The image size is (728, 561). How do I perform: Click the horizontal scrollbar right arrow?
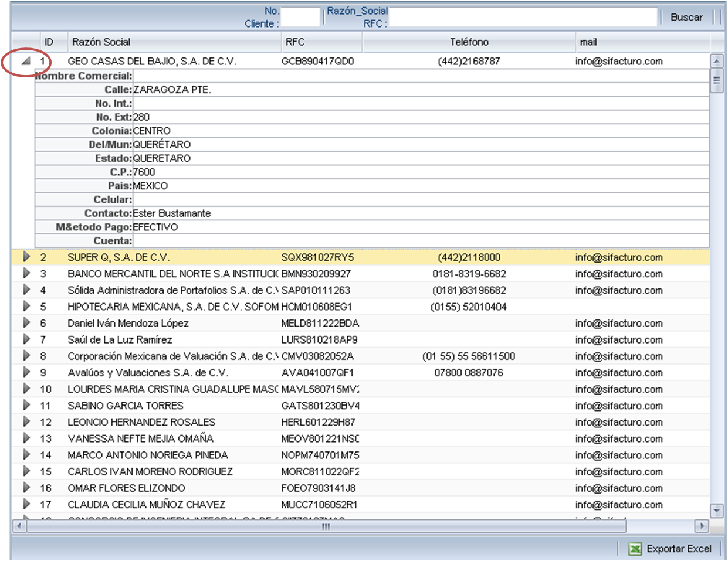[702, 526]
